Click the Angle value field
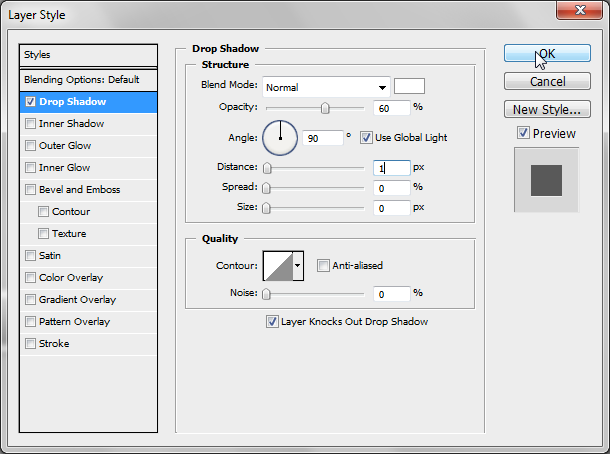The width and height of the screenshot is (610, 454). (323, 138)
